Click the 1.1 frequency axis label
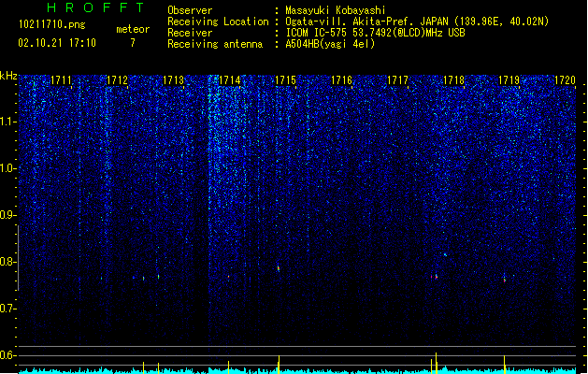 (x=8, y=122)
